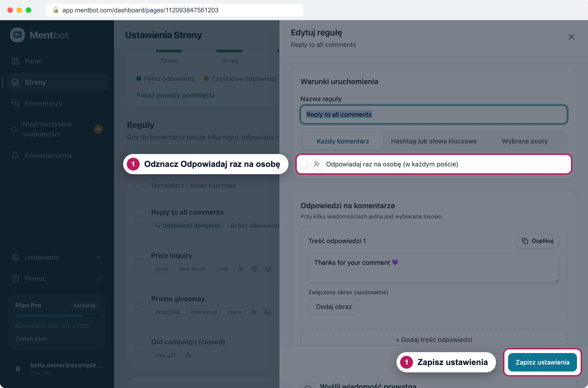This screenshot has width=588, height=388.
Task: Click the @ icon in Price inquiry row
Action: tap(254, 269)
